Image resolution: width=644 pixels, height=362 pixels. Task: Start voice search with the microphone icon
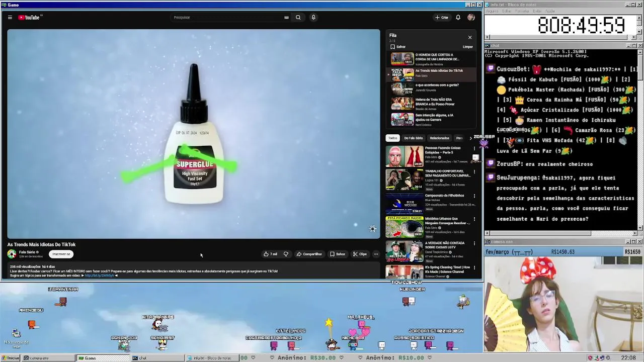pos(313,17)
